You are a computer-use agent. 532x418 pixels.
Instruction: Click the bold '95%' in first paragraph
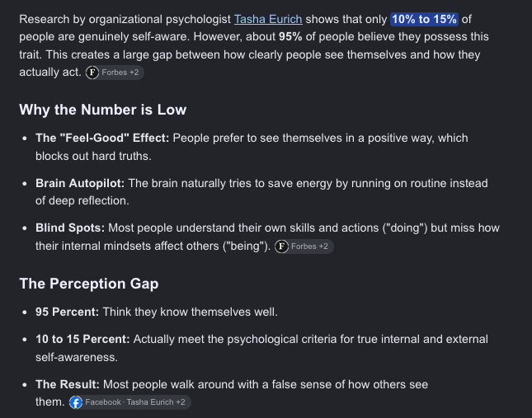[x=290, y=37]
